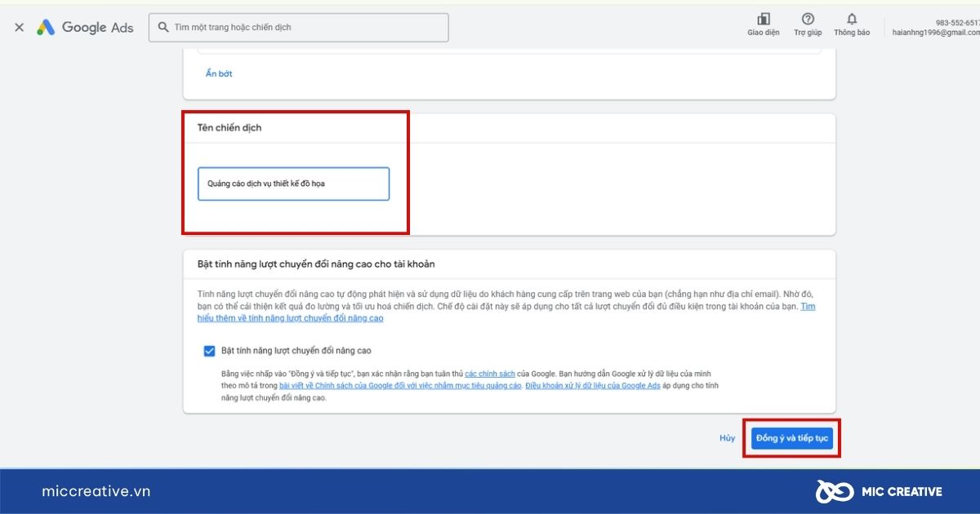Toggle Bật tính năng lượt chuyển đổi nâng cao checkbox
This screenshot has width=980, height=514.
click(x=210, y=351)
